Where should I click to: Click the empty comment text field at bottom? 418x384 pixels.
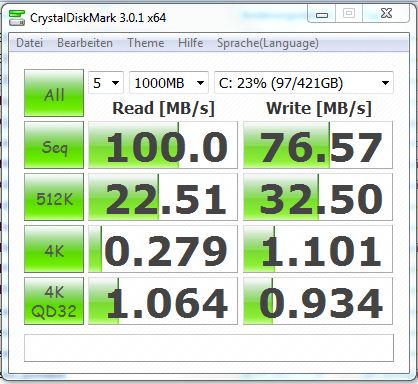[209, 348]
